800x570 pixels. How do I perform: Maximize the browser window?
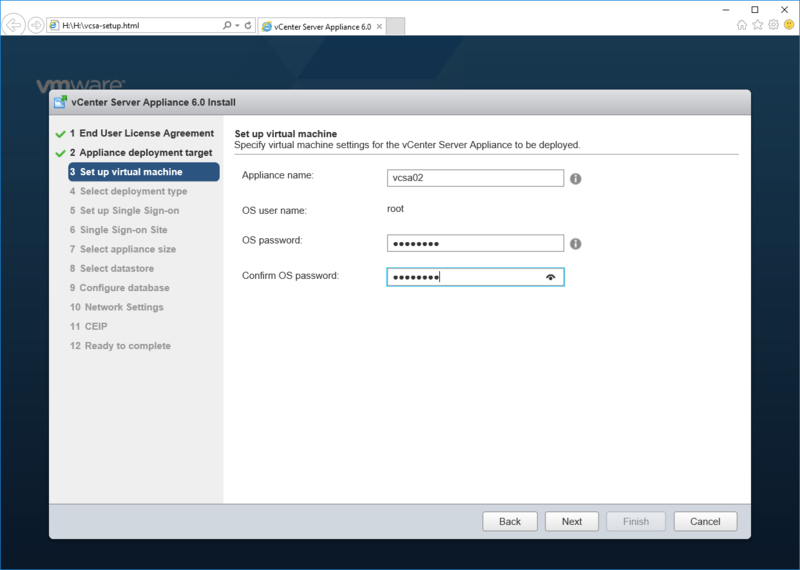pyautogui.click(x=755, y=10)
